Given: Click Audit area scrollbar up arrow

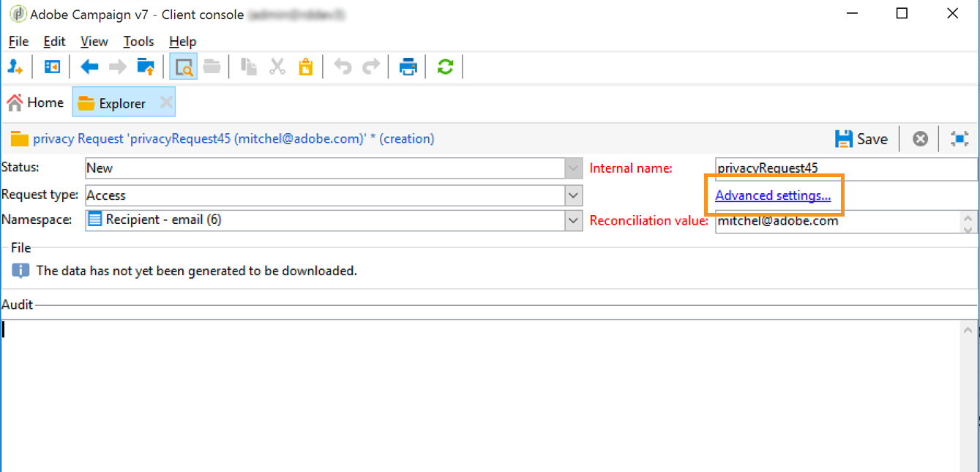Looking at the screenshot, I should [x=968, y=331].
